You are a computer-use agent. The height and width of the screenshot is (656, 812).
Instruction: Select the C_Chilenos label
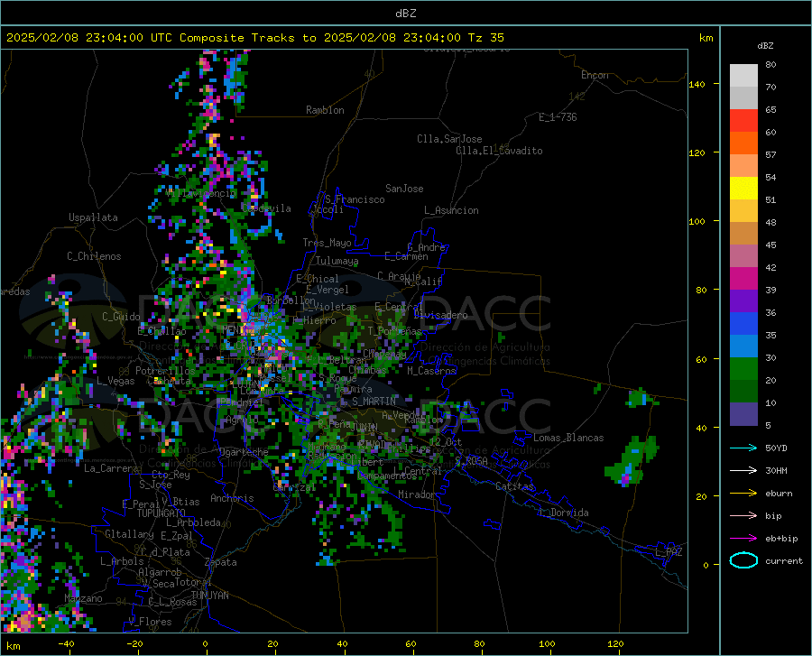94,256
